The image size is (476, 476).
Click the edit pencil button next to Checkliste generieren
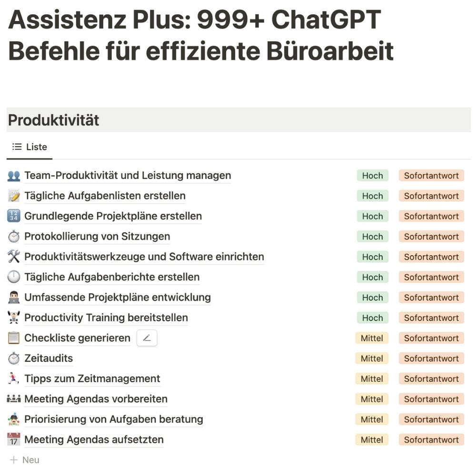(x=147, y=338)
